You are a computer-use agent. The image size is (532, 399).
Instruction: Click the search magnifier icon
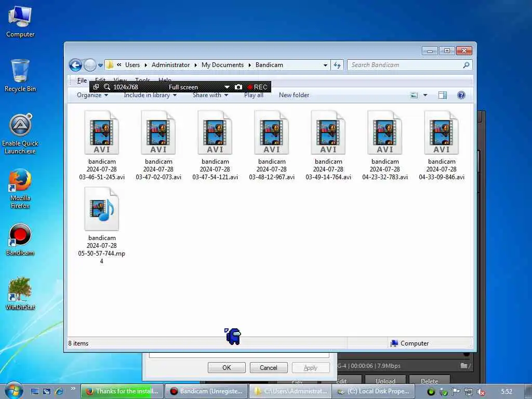(x=466, y=65)
